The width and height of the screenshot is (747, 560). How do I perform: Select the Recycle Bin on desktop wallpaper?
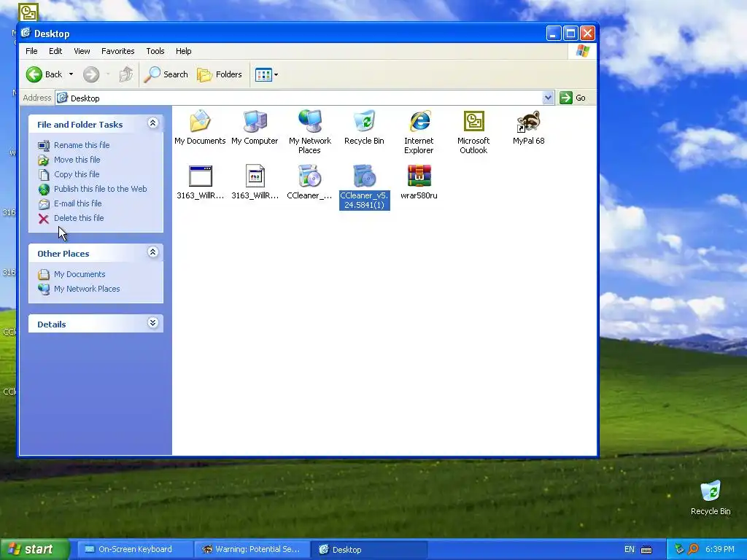click(711, 497)
